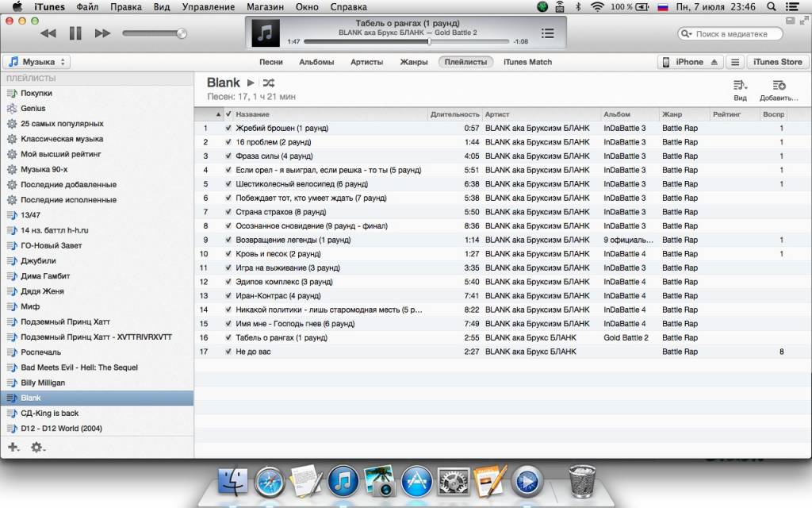This screenshot has width=812, height=508.
Task: Open the Genius playlist
Action: click(x=33, y=108)
